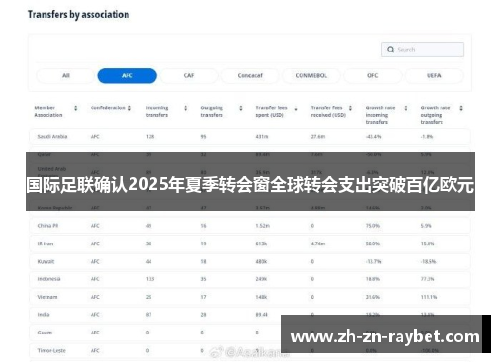Click Saudi Arabia's 431m fees spent
The image size is (500, 362).
point(262,137)
